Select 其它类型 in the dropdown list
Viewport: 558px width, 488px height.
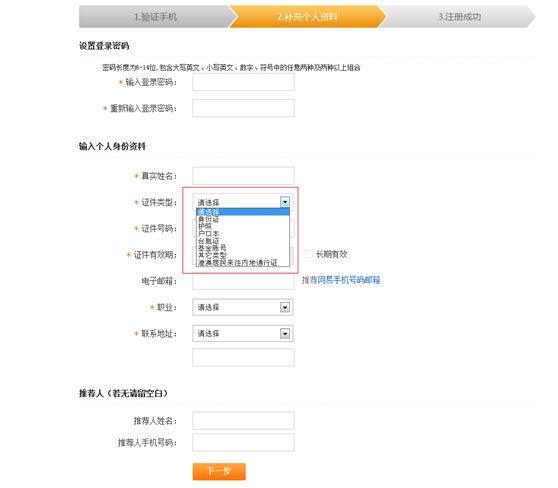pos(212,255)
